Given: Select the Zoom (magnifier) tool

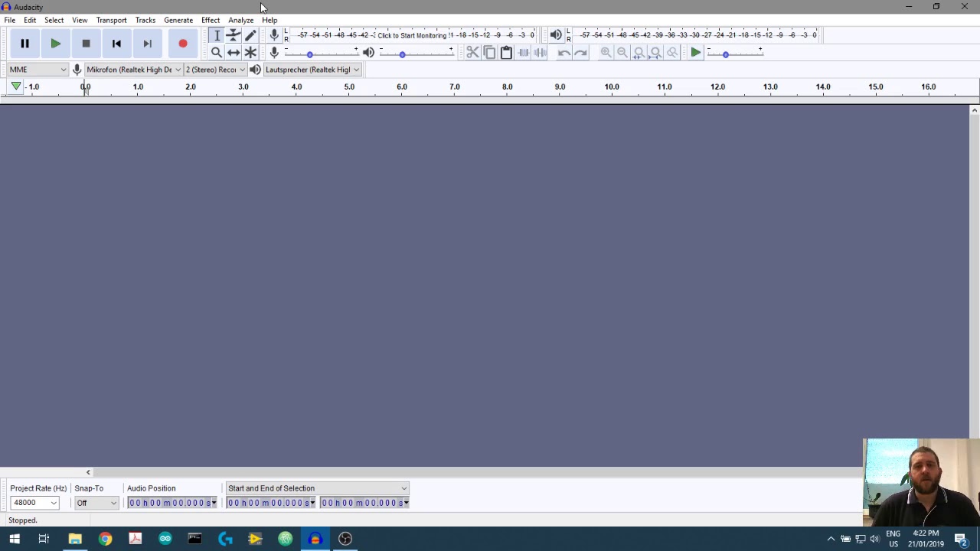Looking at the screenshot, I should pyautogui.click(x=217, y=52).
